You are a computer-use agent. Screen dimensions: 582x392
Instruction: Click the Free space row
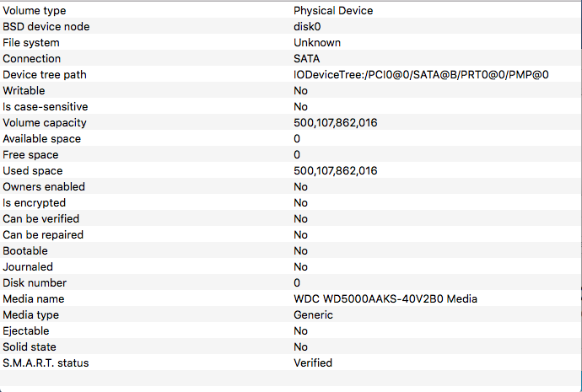tap(290, 154)
